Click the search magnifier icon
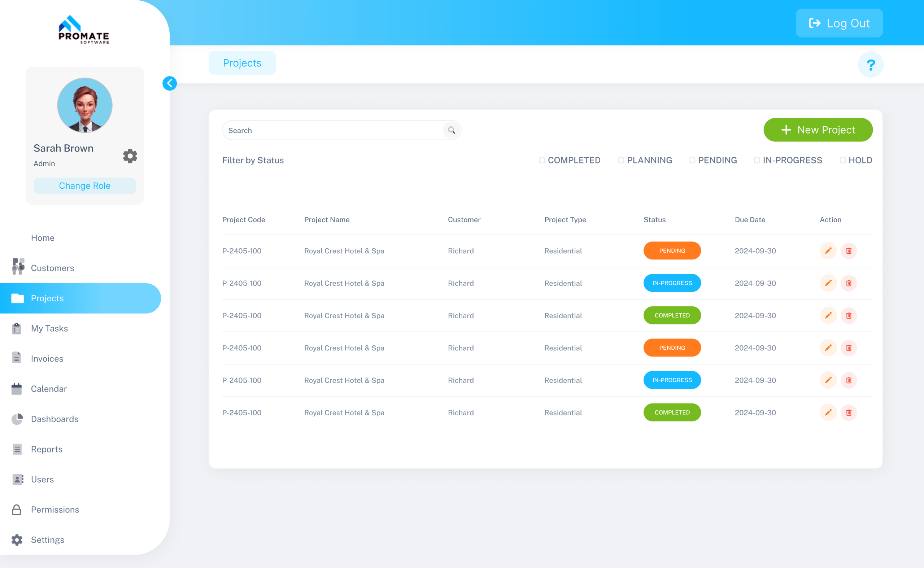The image size is (924, 568). point(451,130)
